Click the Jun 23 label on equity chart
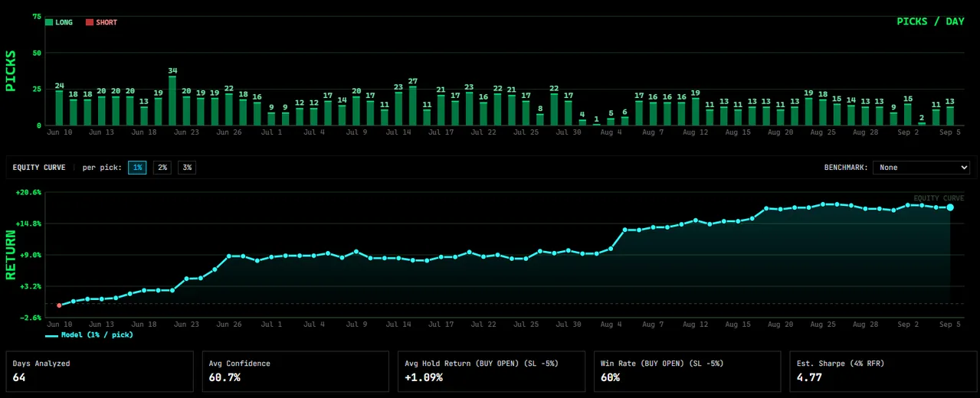 [186, 325]
